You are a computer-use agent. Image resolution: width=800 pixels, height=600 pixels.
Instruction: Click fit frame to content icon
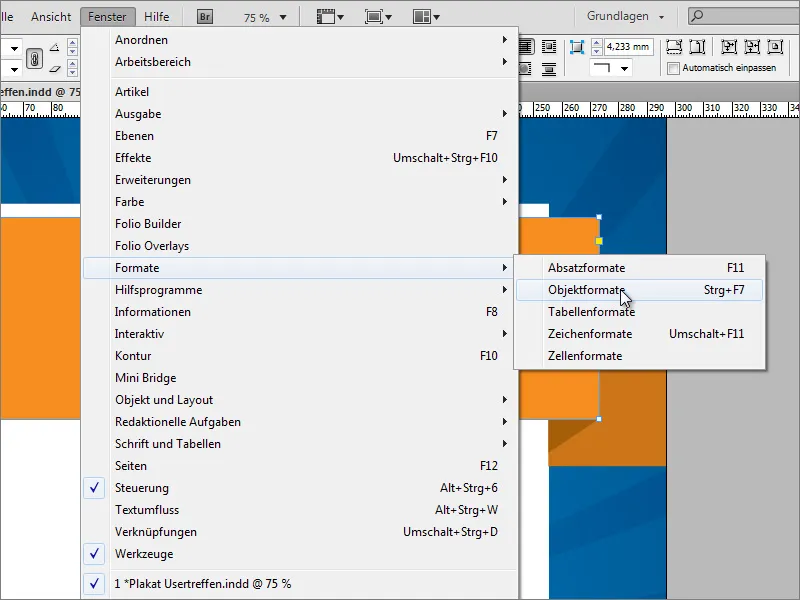752,47
